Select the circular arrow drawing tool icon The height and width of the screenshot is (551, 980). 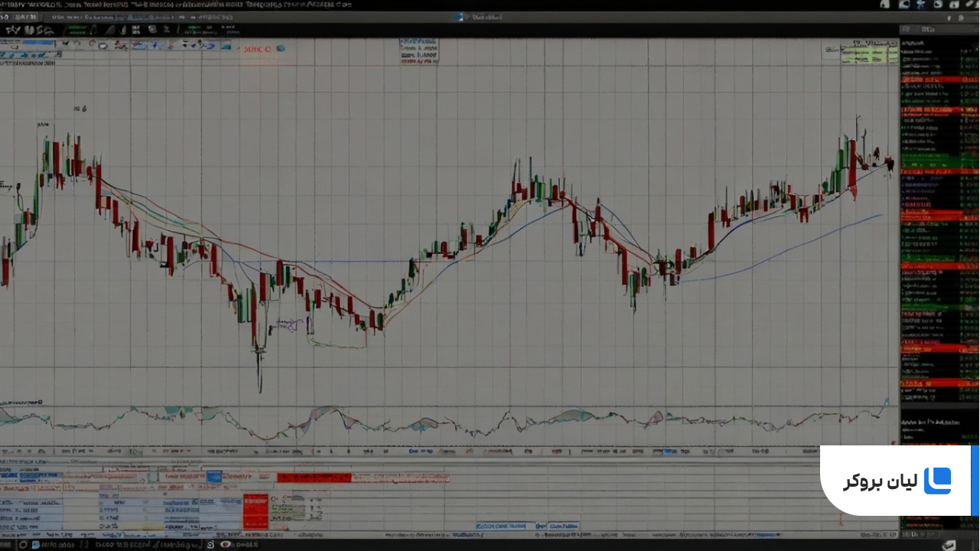93,45
